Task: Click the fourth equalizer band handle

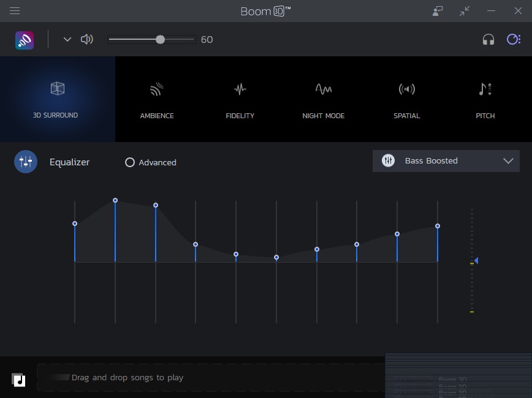Action: [x=196, y=244]
